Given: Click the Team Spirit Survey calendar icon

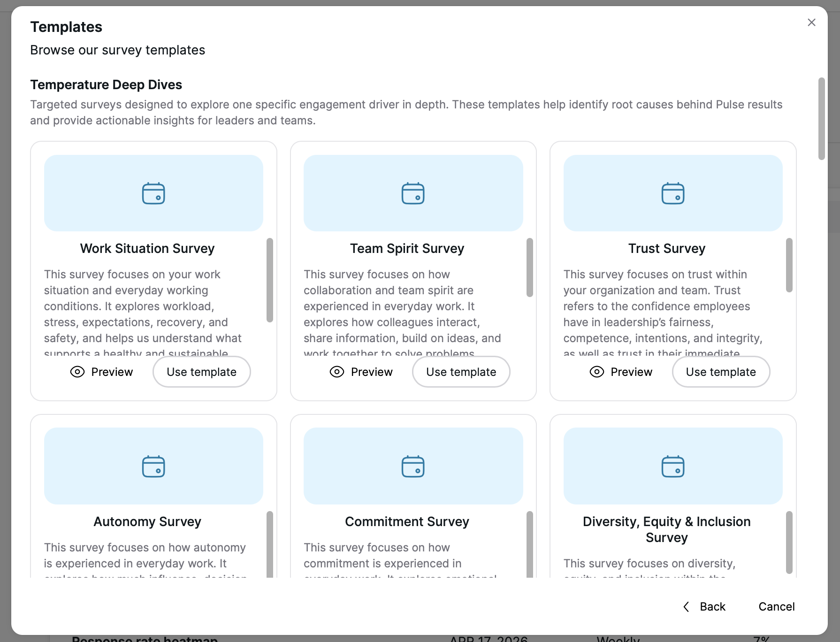Looking at the screenshot, I should 413,193.
